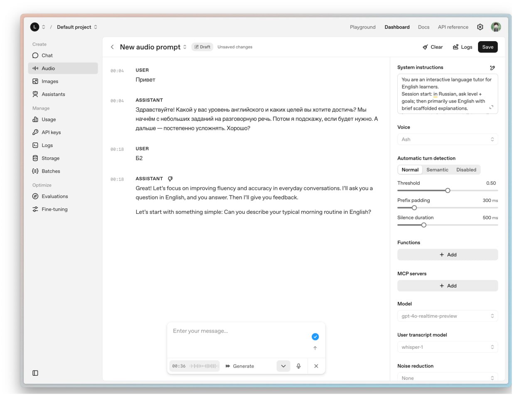Click the edit icon for System instructions
The height and width of the screenshot is (414, 532).
(492, 68)
